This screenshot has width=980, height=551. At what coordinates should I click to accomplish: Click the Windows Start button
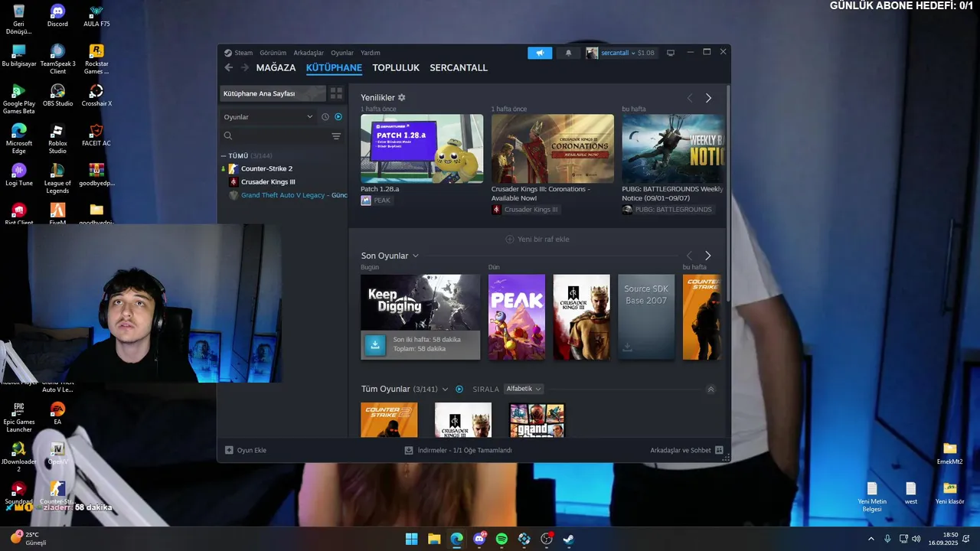(x=411, y=539)
